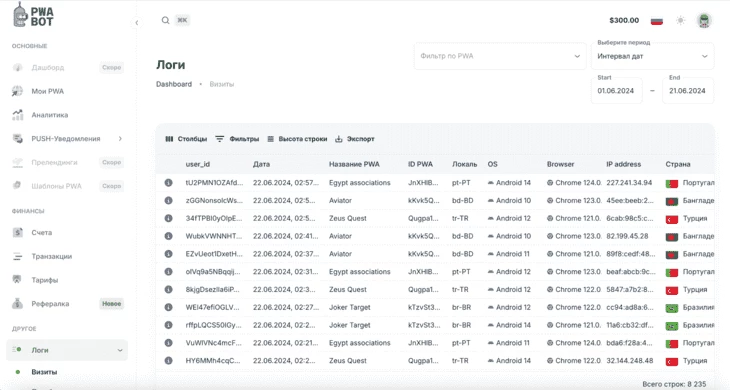730x390 pixels.
Task: Click the Тарифы icon
Action: pos(17,280)
